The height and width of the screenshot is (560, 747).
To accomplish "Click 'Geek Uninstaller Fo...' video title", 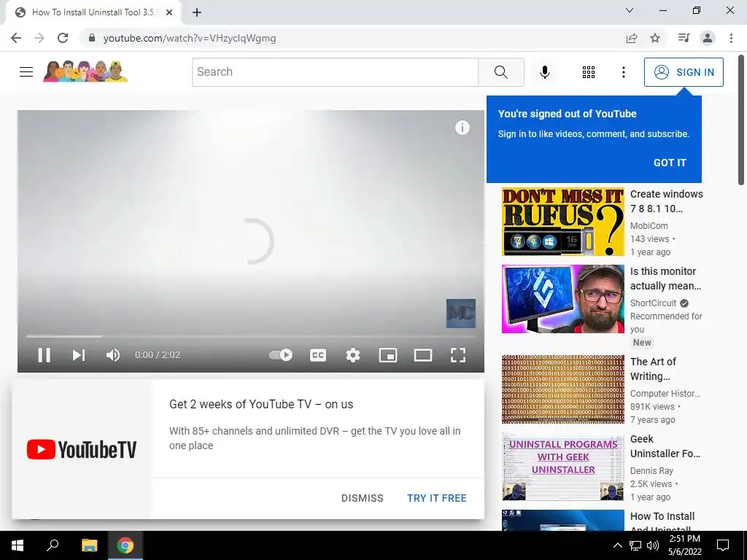I will 665,446.
